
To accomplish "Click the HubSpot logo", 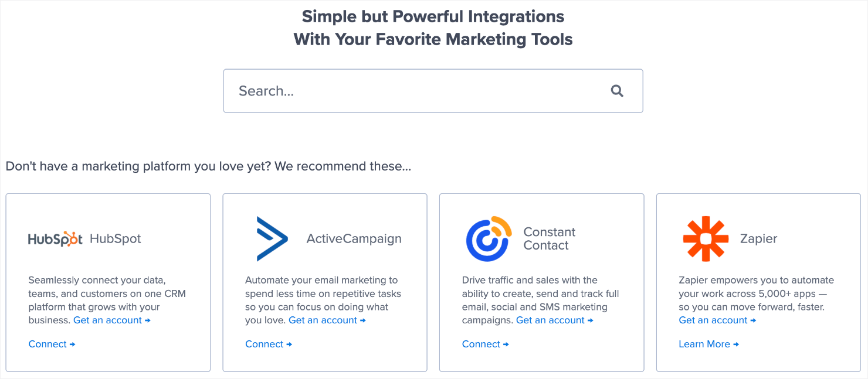I will pos(55,238).
